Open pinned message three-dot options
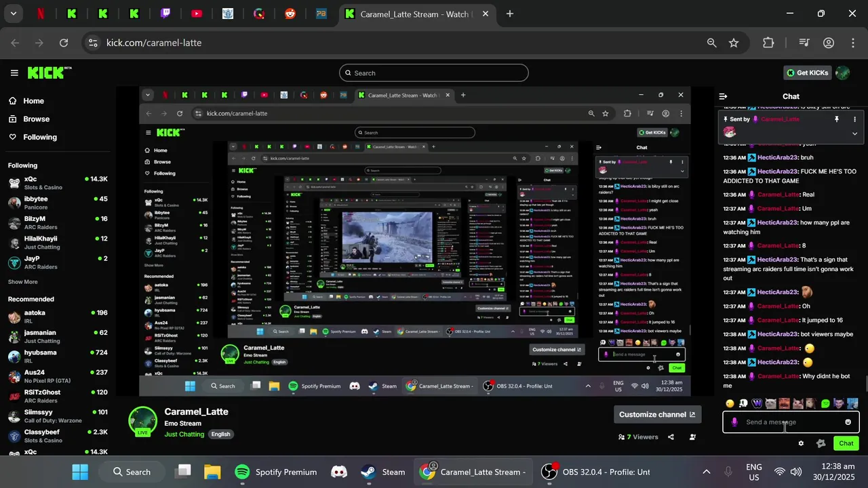The width and height of the screenshot is (868, 488). point(854,119)
